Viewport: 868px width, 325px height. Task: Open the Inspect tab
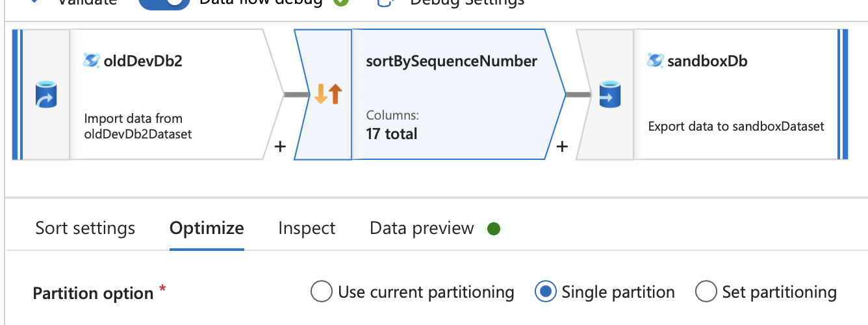tap(307, 229)
